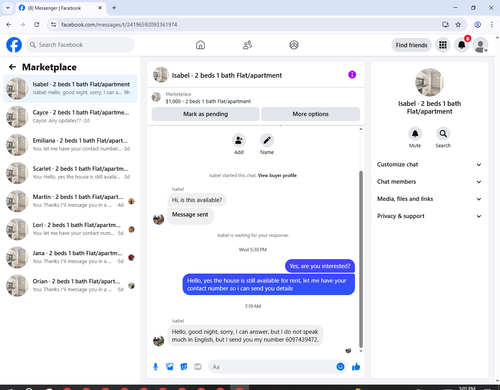Image resolution: width=500 pixels, height=390 pixels.
Task: Click chat scrollbar up arrow
Action: [x=361, y=129]
